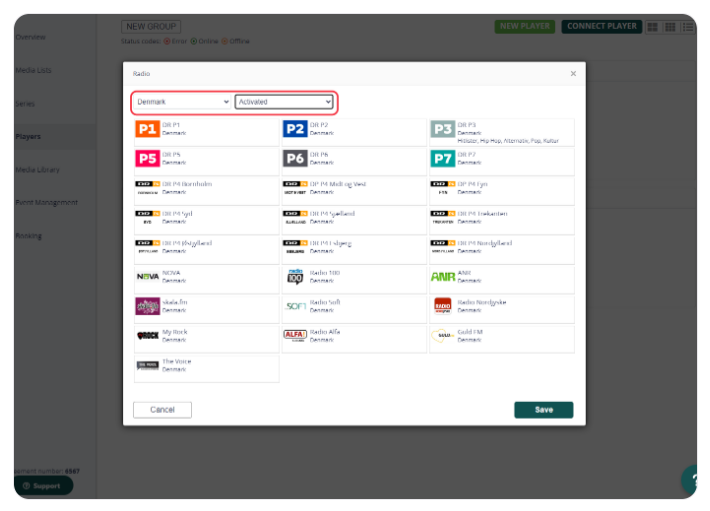This screenshot has width=710, height=511.
Task: Click the Cancel button
Action: 162,410
